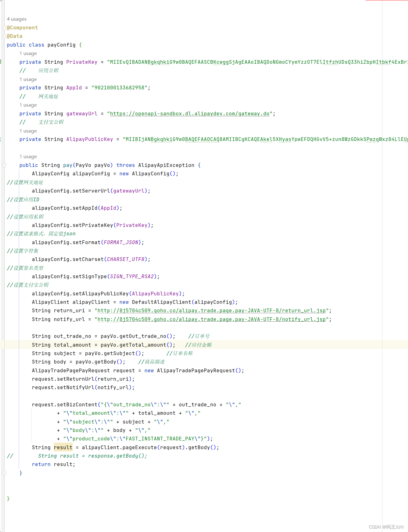Click the pageExecute method call
This screenshot has width=408, height=532.
tap(140, 448)
